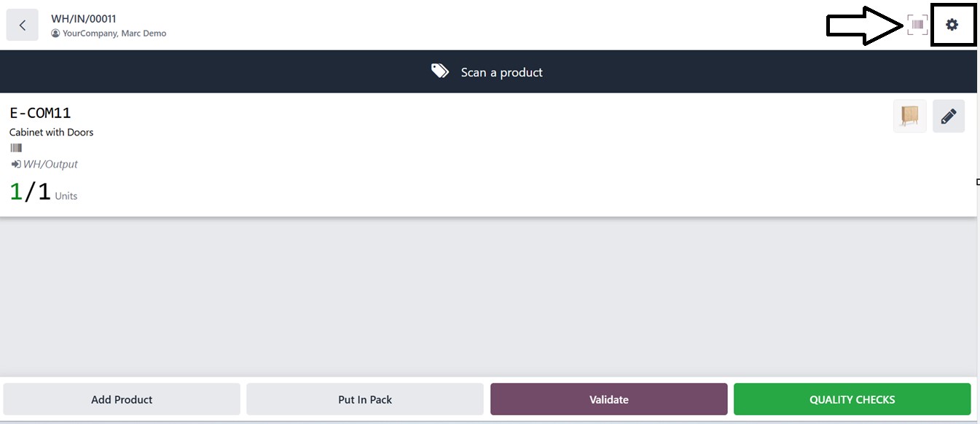
Task: Click the 1/1 Units quantity counter
Action: pyautogui.click(x=44, y=192)
